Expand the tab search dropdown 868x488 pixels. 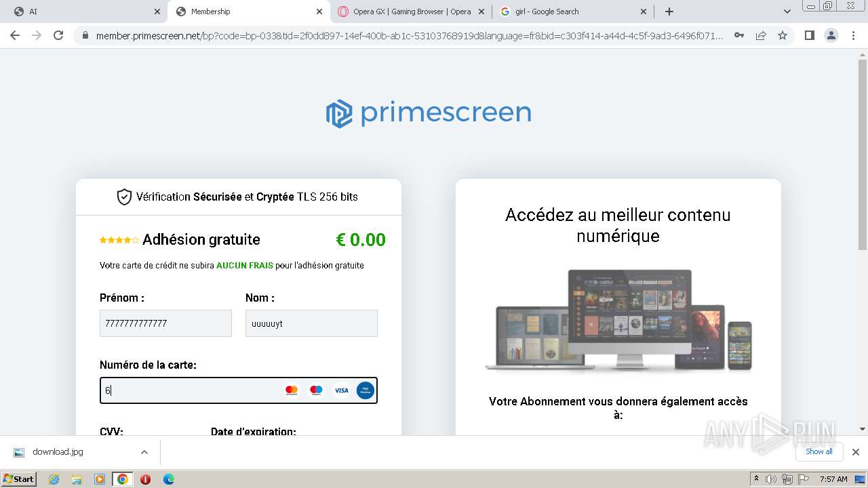(x=787, y=12)
